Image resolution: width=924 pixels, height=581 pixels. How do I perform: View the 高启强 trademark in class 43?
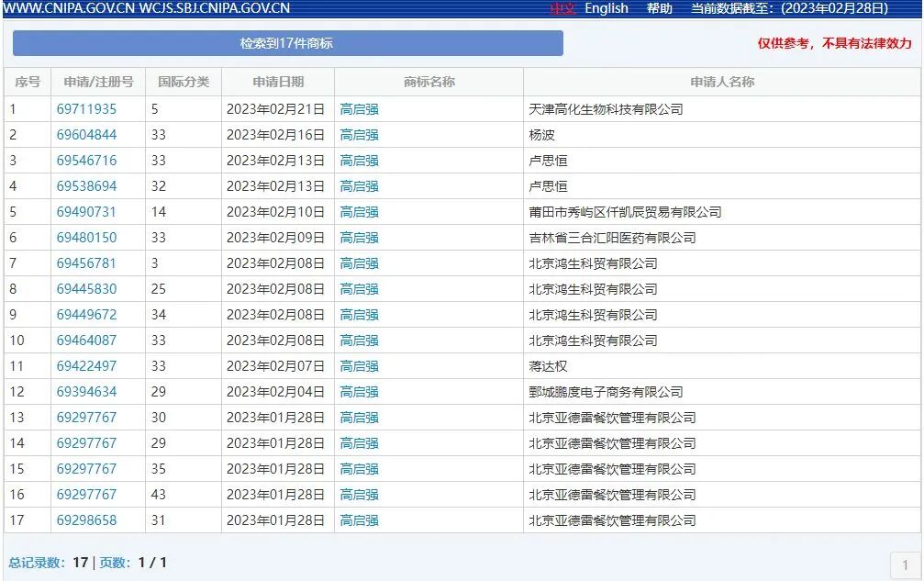pyautogui.click(x=360, y=494)
